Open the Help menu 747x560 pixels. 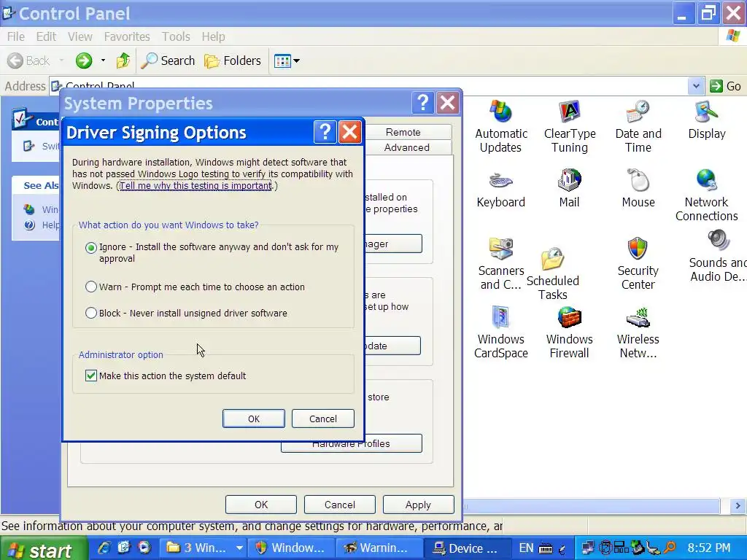point(213,36)
